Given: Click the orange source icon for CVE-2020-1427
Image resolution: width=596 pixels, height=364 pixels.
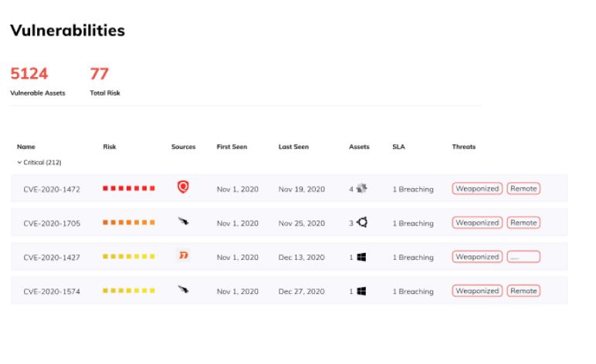Looking at the screenshot, I should (184, 256).
